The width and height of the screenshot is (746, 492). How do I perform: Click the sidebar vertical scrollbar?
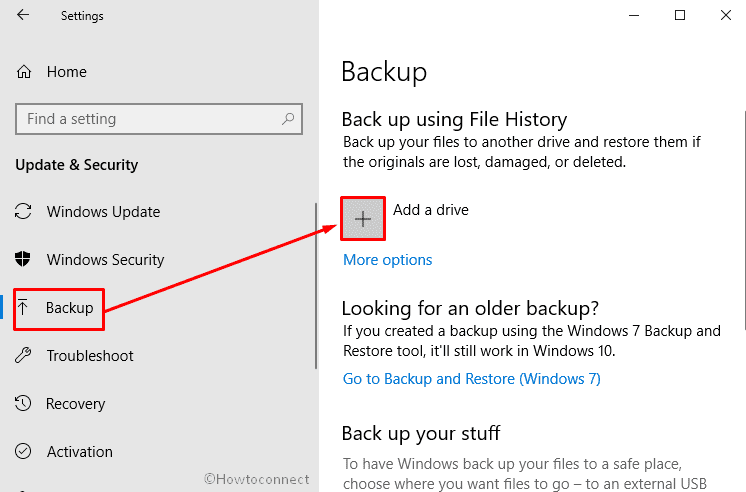(x=316, y=285)
